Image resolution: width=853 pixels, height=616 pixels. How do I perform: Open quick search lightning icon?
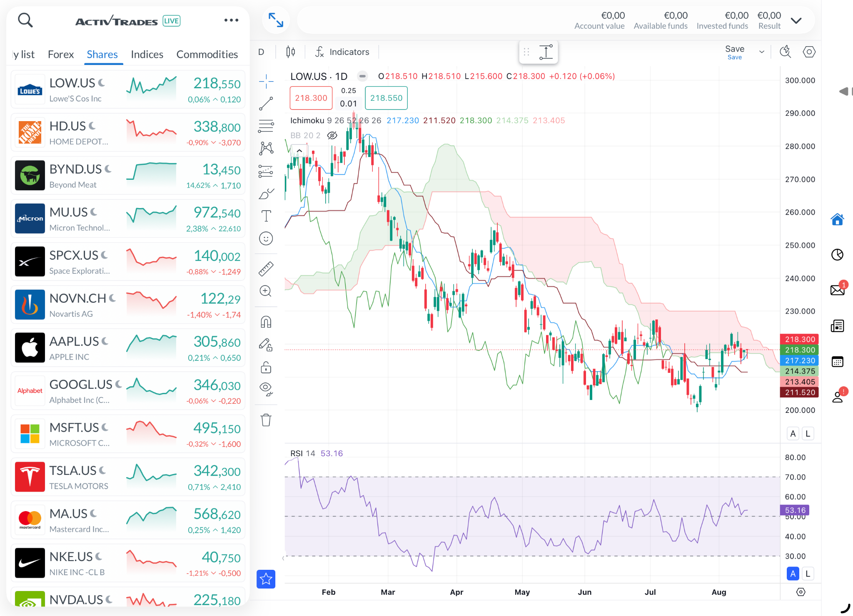(786, 52)
